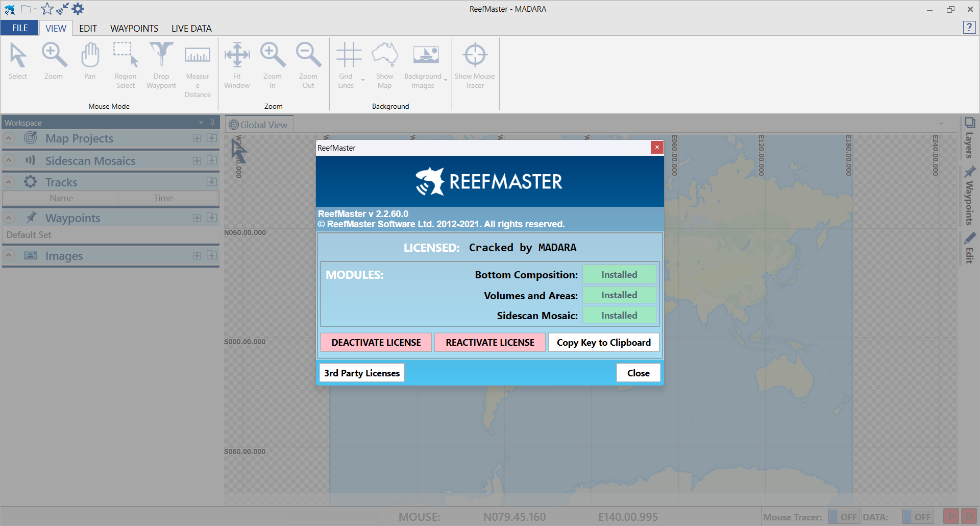Click the Sidescan Mosaic Installed status
This screenshot has width=980, height=526.
(x=619, y=315)
